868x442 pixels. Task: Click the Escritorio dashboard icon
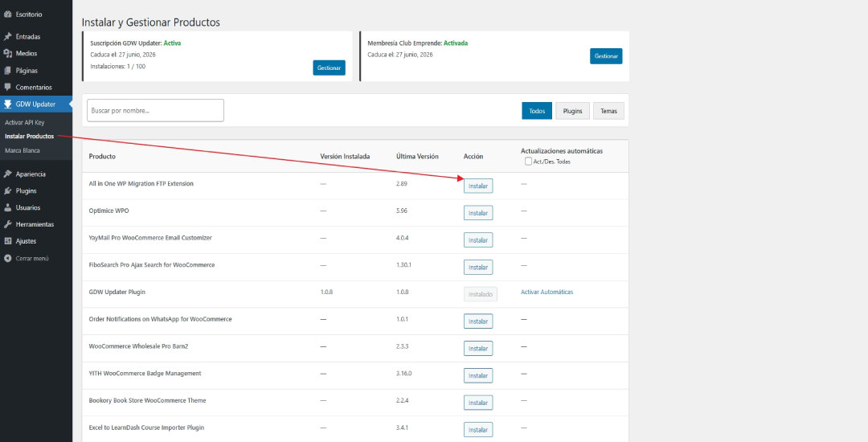[x=8, y=14]
